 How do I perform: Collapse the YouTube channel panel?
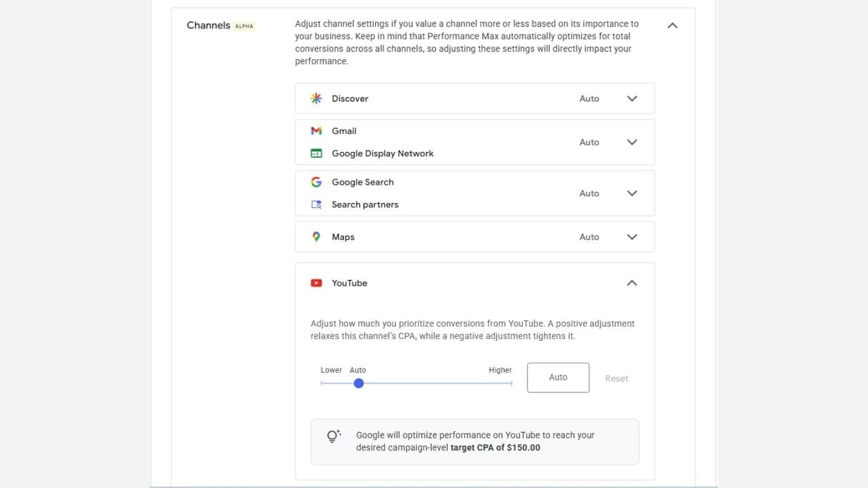(x=632, y=283)
